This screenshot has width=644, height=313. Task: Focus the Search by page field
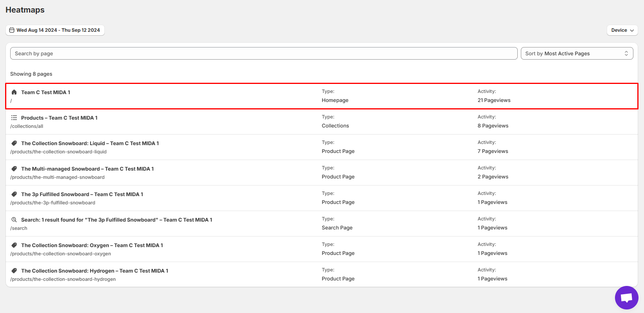click(x=264, y=53)
